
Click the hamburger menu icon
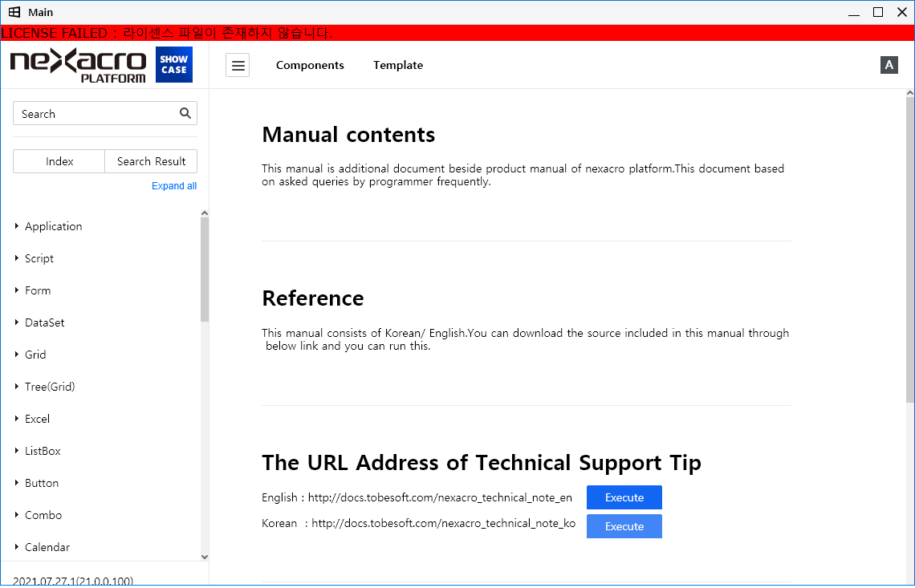tap(238, 66)
